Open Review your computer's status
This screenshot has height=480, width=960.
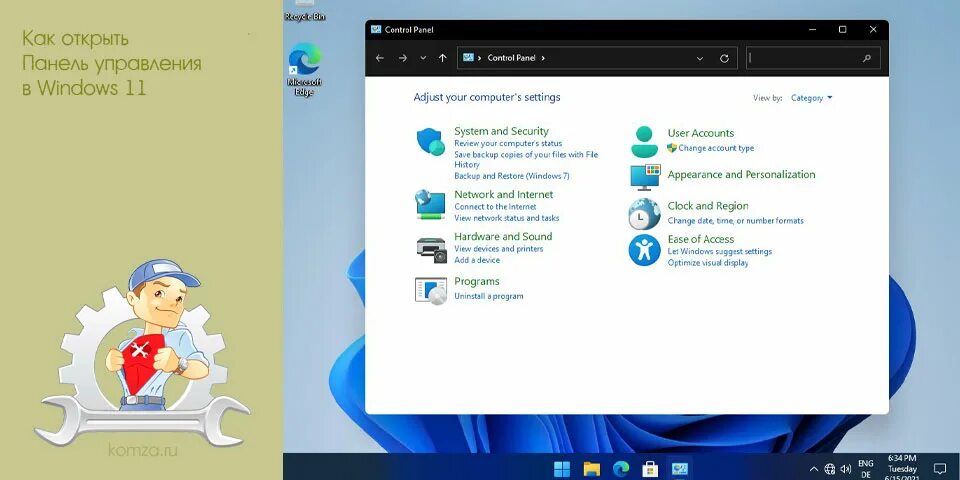coord(508,143)
